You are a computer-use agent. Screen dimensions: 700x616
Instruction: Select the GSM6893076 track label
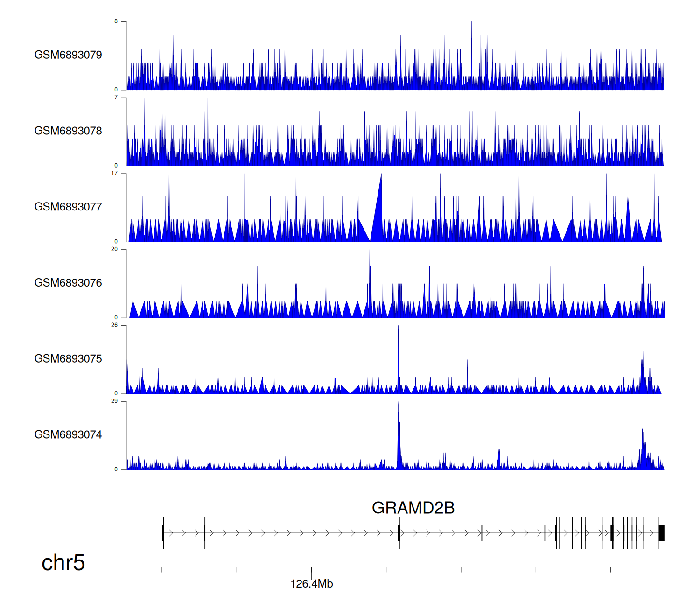point(68,283)
